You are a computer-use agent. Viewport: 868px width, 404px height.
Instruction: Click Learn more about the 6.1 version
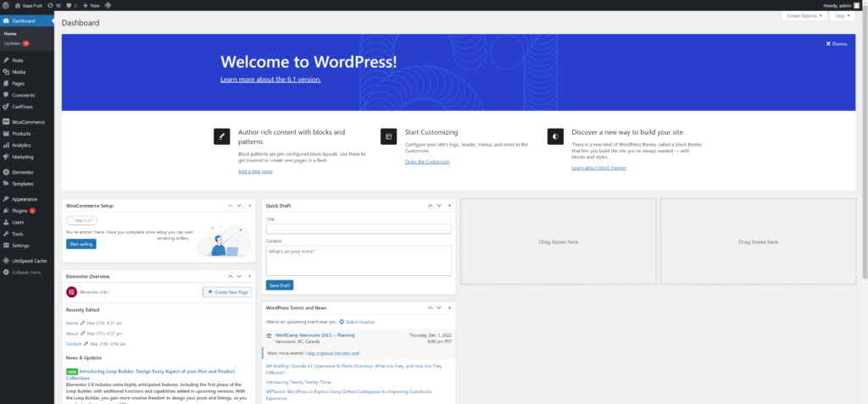pos(270,79)
